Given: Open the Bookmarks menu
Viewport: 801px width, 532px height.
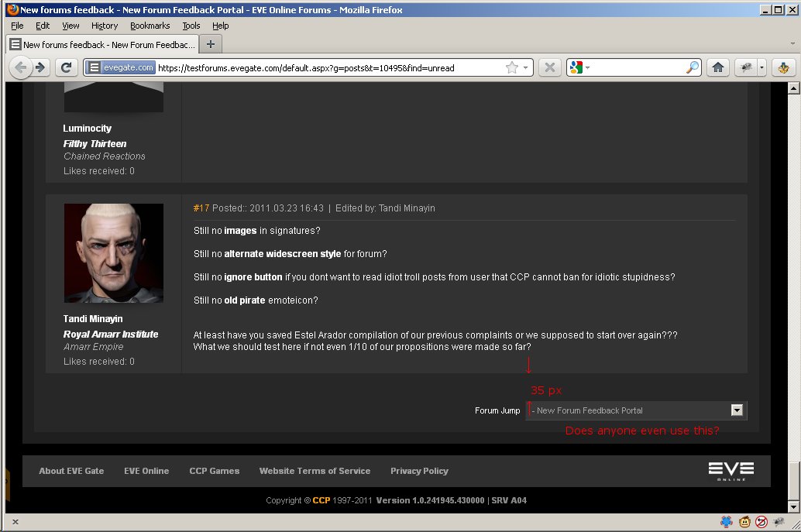Looking at the screenshot, I should tap(150, 26).
